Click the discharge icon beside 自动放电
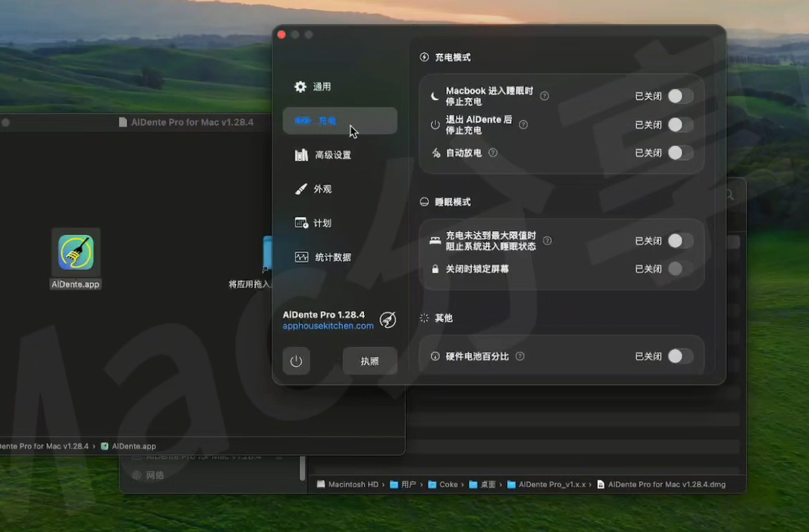The height and width of the screenshot is (532, 809). pyautogui.click(x=436, y=153)
